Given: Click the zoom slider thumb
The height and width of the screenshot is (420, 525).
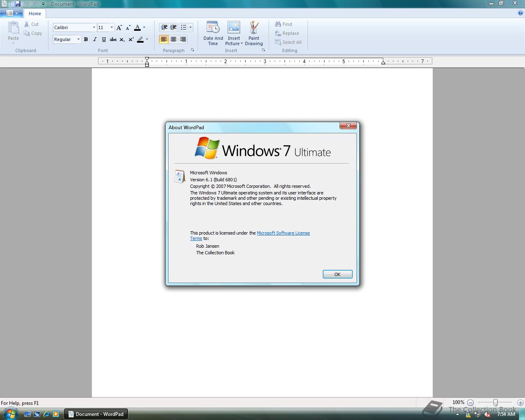Looking at the screenshot, I should pyautogui.click(x=495, y=403).
